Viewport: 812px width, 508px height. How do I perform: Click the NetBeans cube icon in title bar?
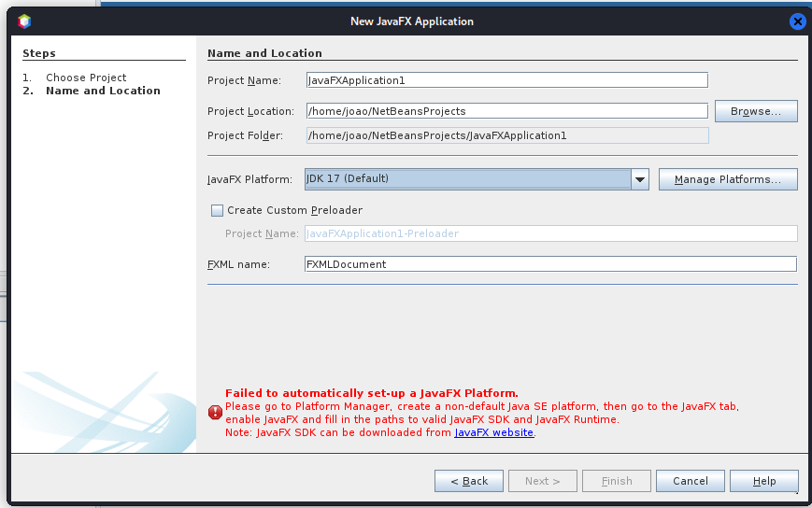pos(24,21)
